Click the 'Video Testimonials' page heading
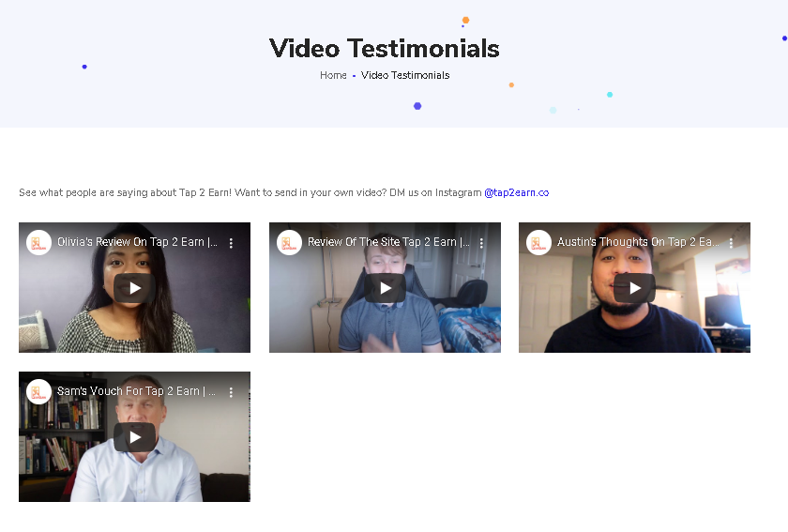Viewport: 788px width, 532px height. (x=385, y=48)
